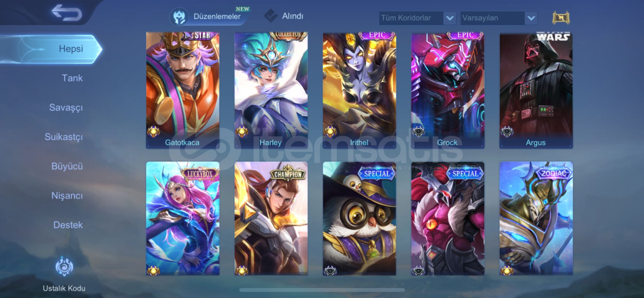Open the golden banner icon at top right
644x298 pixels.
[x=561, y=18]
